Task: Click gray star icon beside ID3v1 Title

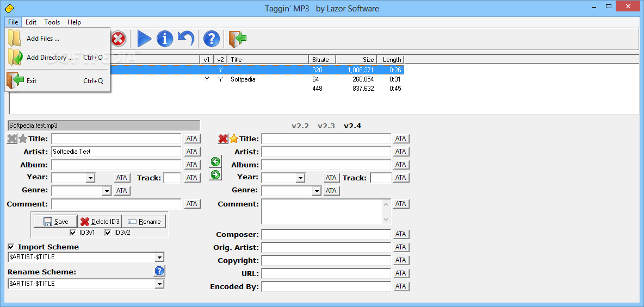Action: (x=23, y=139)
